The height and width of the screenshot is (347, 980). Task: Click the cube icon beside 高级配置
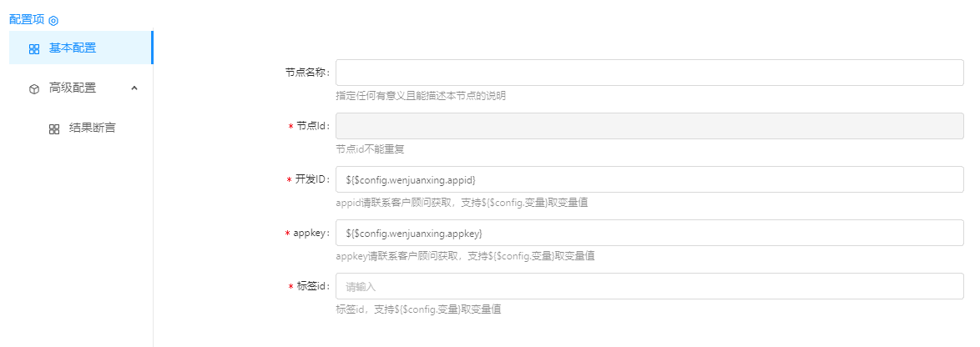pos(34,88)
